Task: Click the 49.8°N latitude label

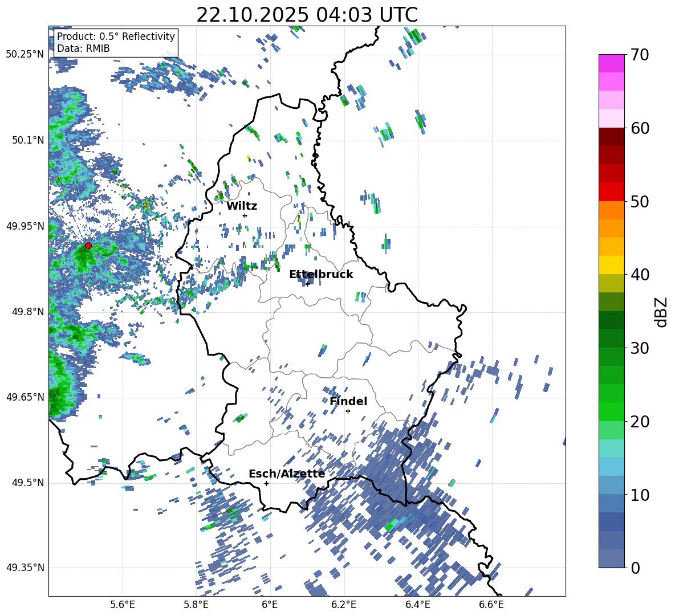Action: click(27, 312)
